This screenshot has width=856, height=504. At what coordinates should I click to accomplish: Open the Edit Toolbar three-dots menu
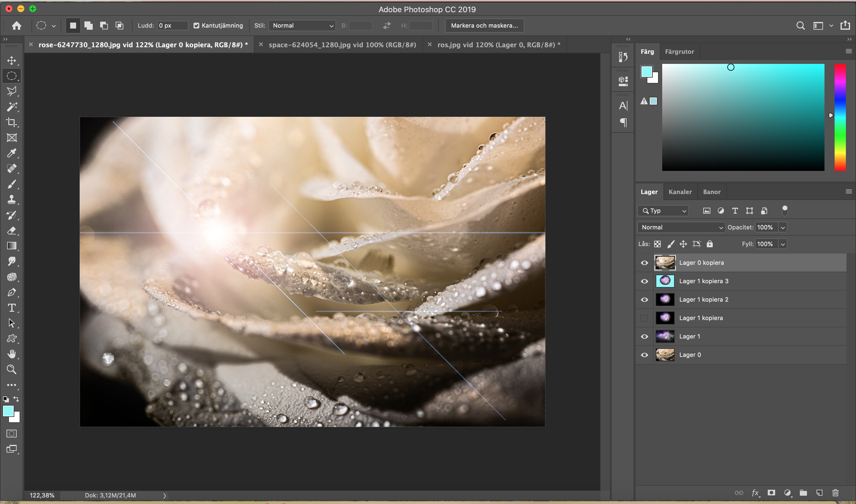click(12, 385)
